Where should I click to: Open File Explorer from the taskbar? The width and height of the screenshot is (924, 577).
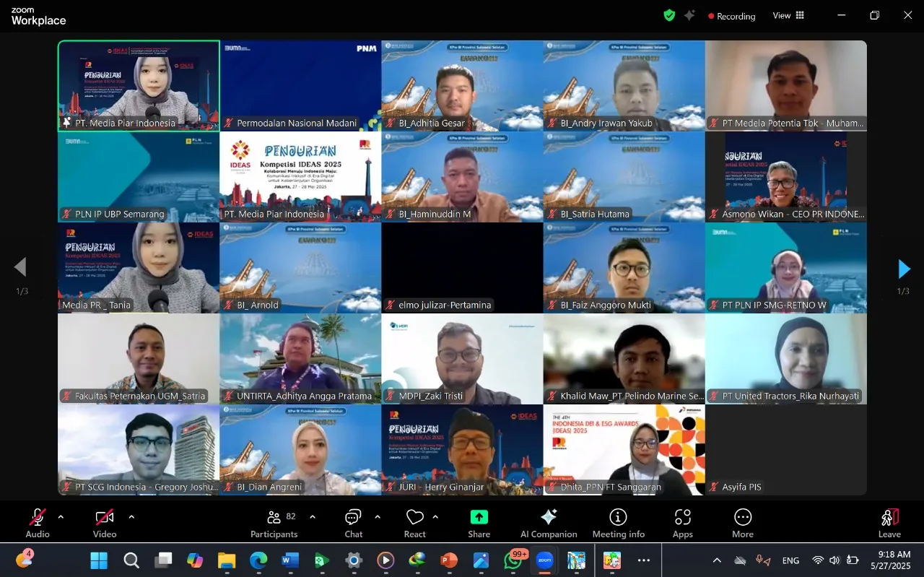tap(227, 560)
